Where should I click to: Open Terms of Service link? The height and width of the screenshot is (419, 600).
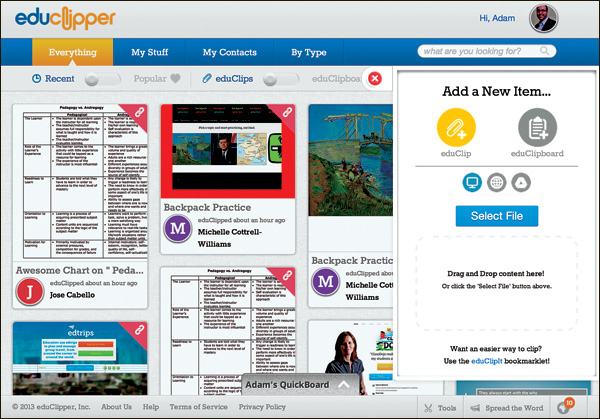click(199, 407)
